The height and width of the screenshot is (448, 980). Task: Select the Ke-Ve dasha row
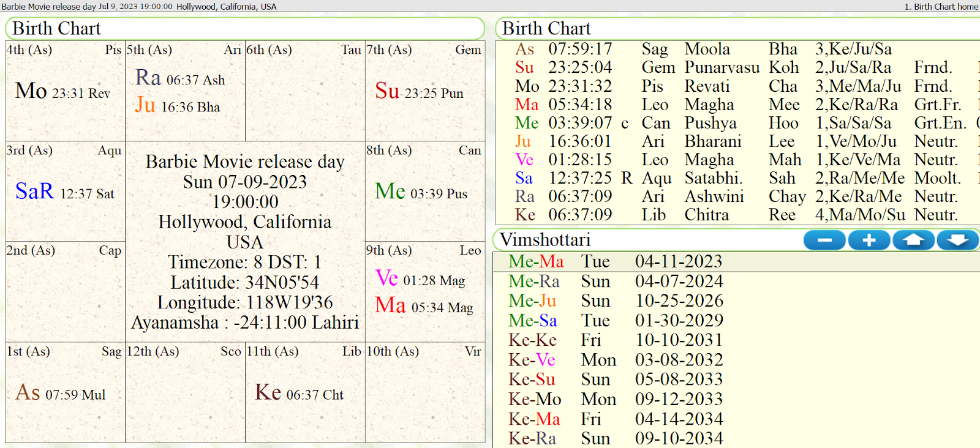coord(736,360)
